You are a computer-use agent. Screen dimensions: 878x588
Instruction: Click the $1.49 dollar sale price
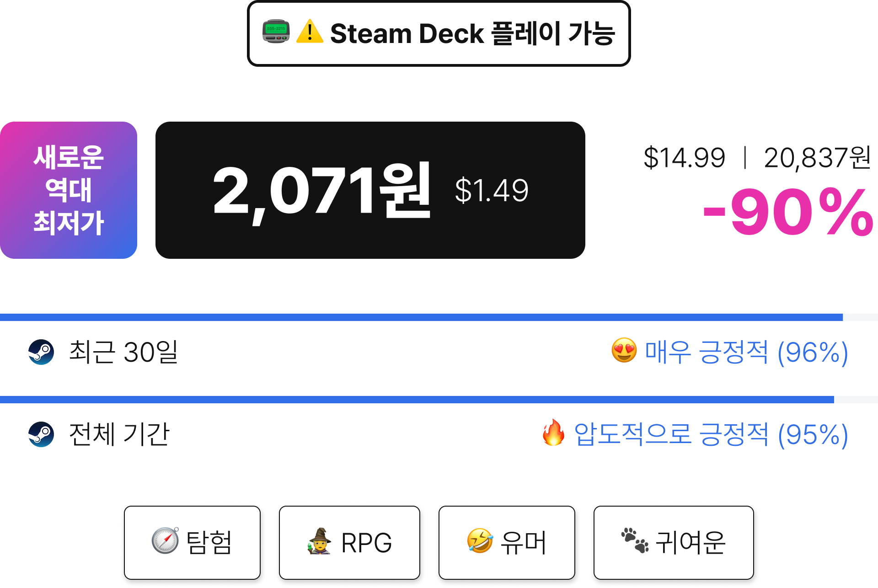click(x=492, y=190)
